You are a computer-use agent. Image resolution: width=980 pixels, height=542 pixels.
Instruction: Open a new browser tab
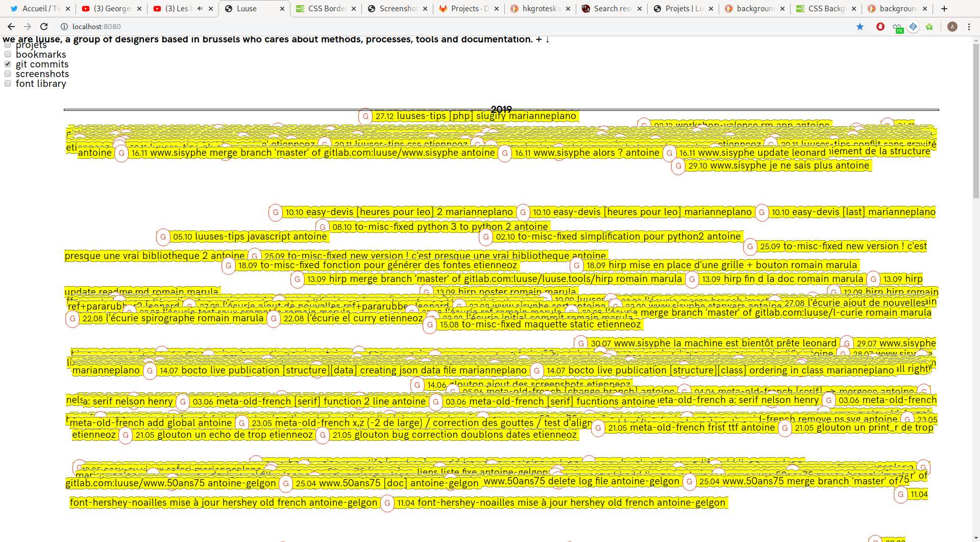(944, 9)
